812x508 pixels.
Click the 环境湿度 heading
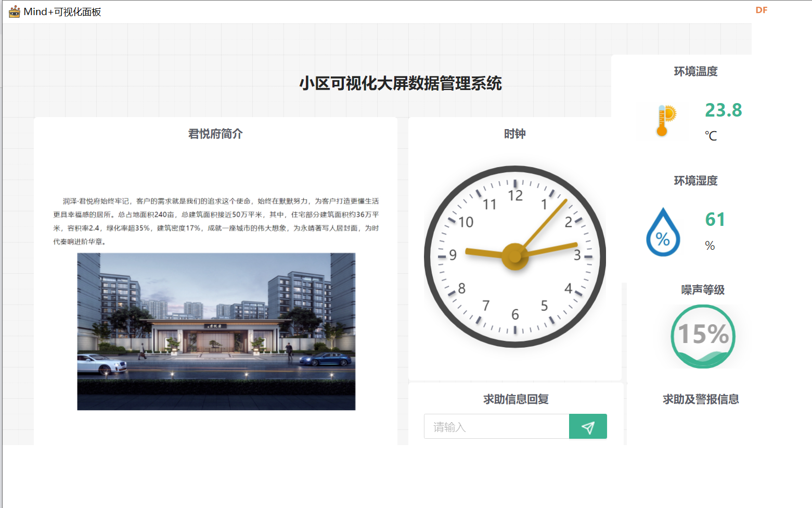[695, 181]
